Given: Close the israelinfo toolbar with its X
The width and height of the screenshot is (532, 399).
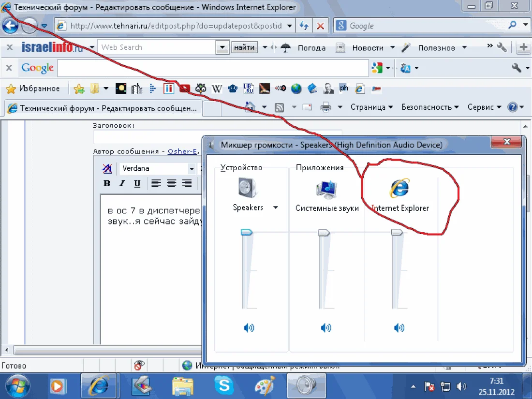Looking at the screenshot, I should point(10,47).
